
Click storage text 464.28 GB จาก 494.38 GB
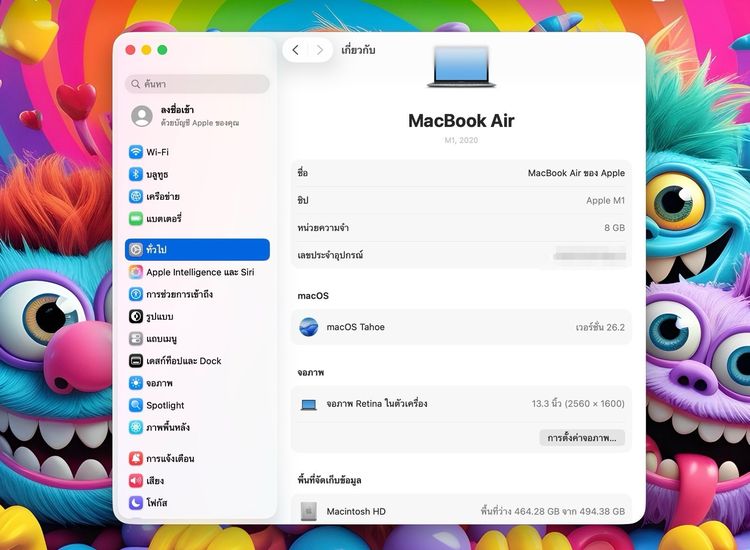[x=569, y=511]
